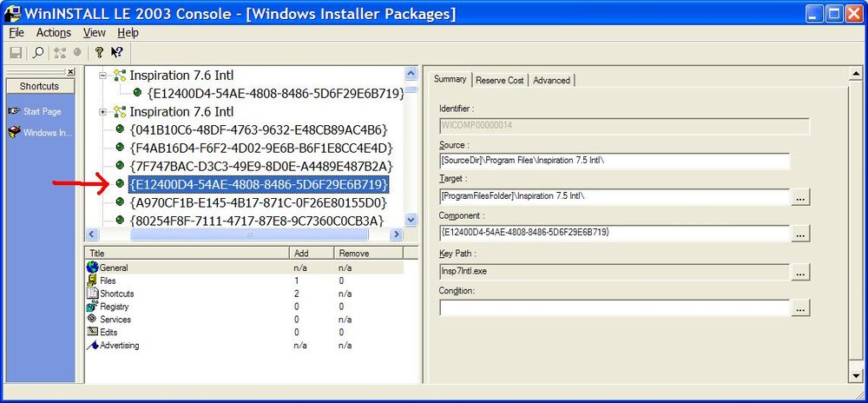The height and width of the screenshot is (403, 868).
Task: Click green dot beside {041B10C6-48DF-4763-9632-E48CB89AC4B6}
Action: [120, 129]
